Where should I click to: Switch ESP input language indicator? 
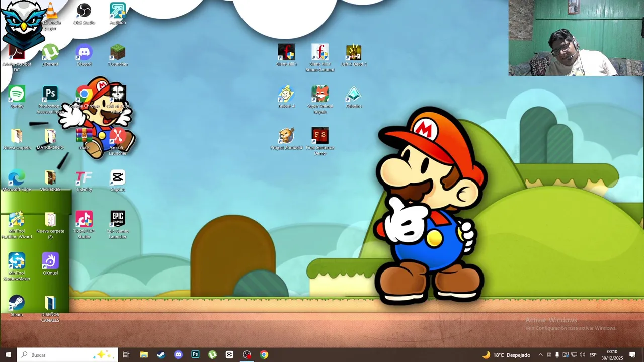[593, 355]
